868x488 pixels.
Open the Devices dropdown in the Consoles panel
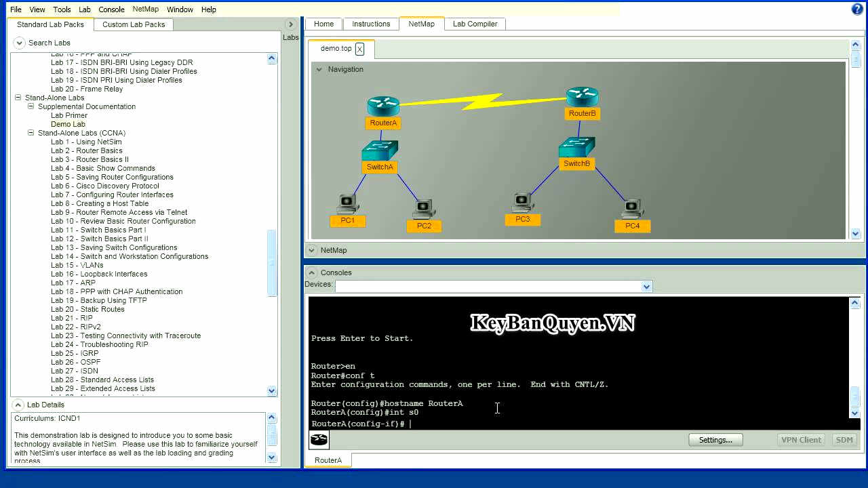point(646,286)
